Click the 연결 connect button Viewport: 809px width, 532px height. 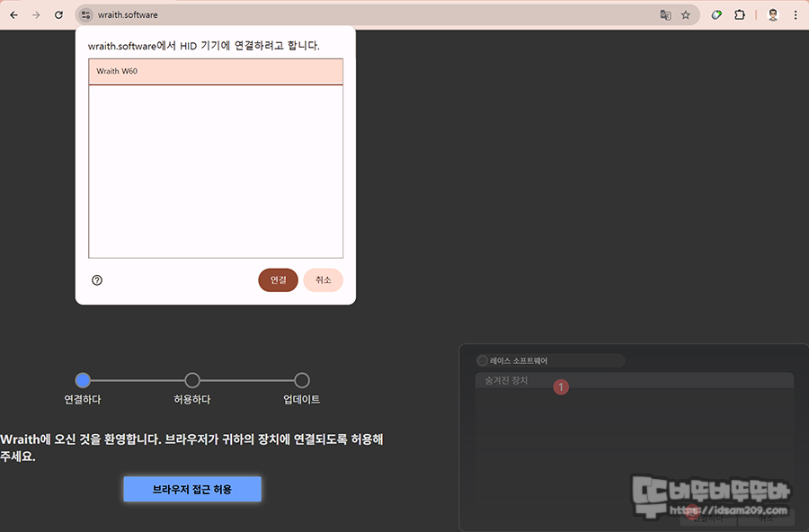[278, 279]
